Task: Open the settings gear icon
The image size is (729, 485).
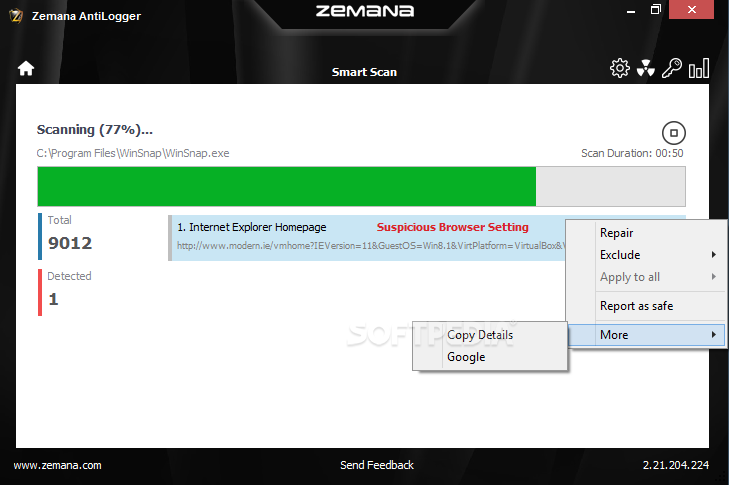Action: coord(620,68)
